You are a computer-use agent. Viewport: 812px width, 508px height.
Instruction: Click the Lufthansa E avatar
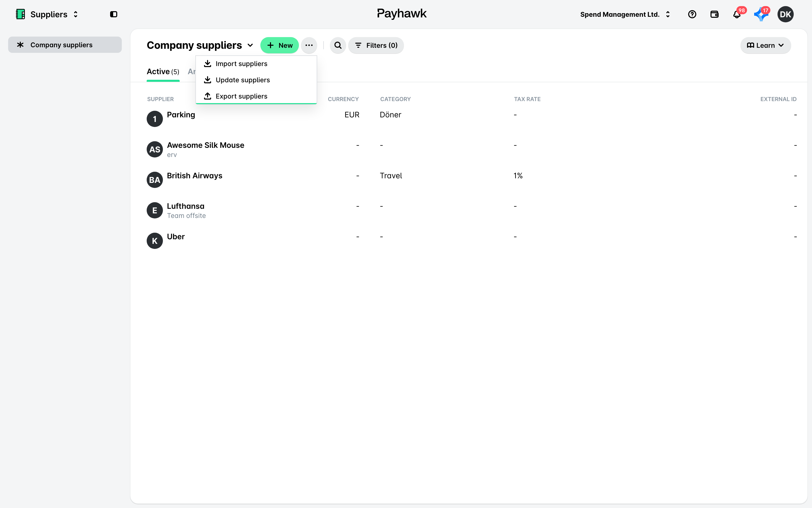[x=155, y=211]
